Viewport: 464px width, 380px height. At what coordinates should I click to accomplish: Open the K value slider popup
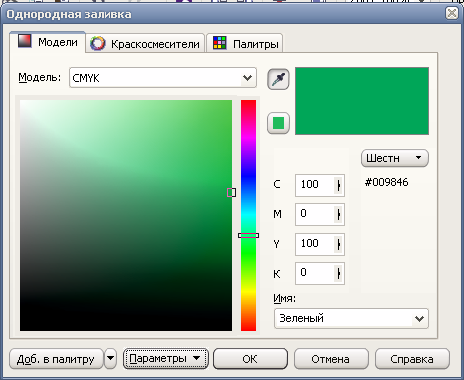click(339, 273)
